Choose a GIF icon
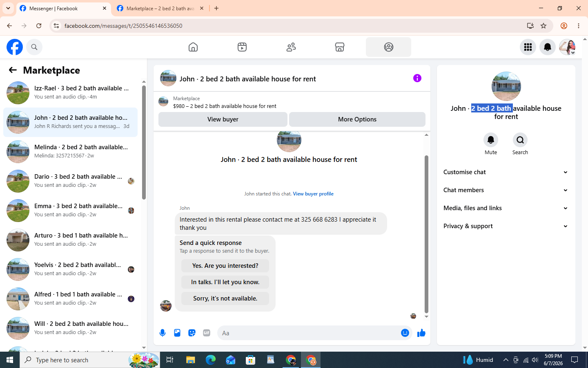 pos(207,333)
